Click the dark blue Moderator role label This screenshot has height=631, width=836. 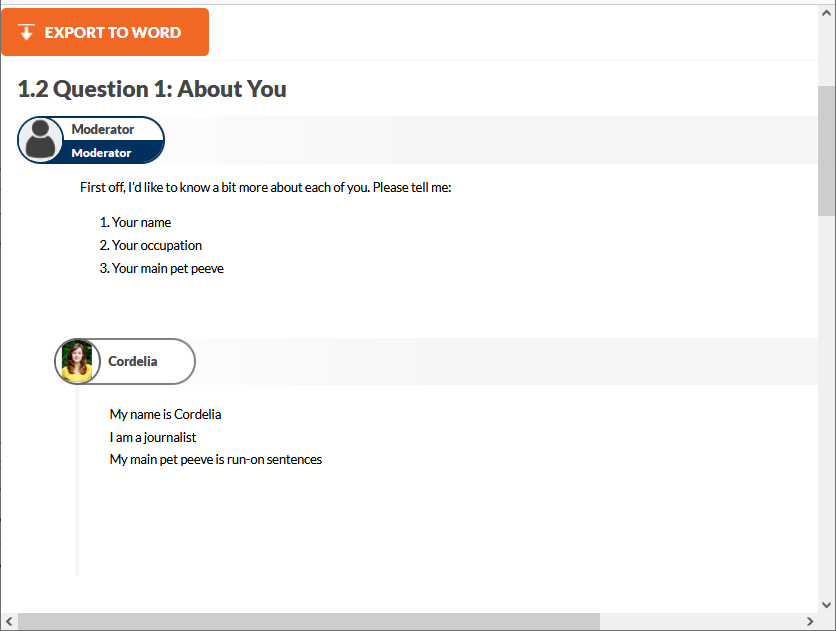coord(101,153)
